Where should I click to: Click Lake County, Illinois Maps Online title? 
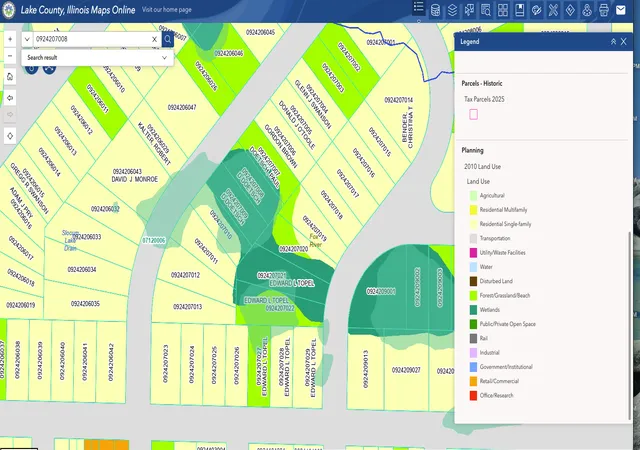click(78, 10)
